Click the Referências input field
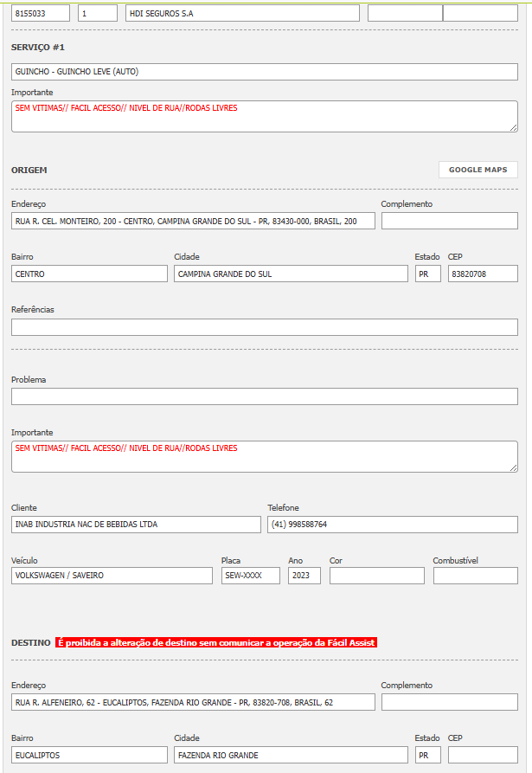This screenshot has height=773, width=532. 265,327
